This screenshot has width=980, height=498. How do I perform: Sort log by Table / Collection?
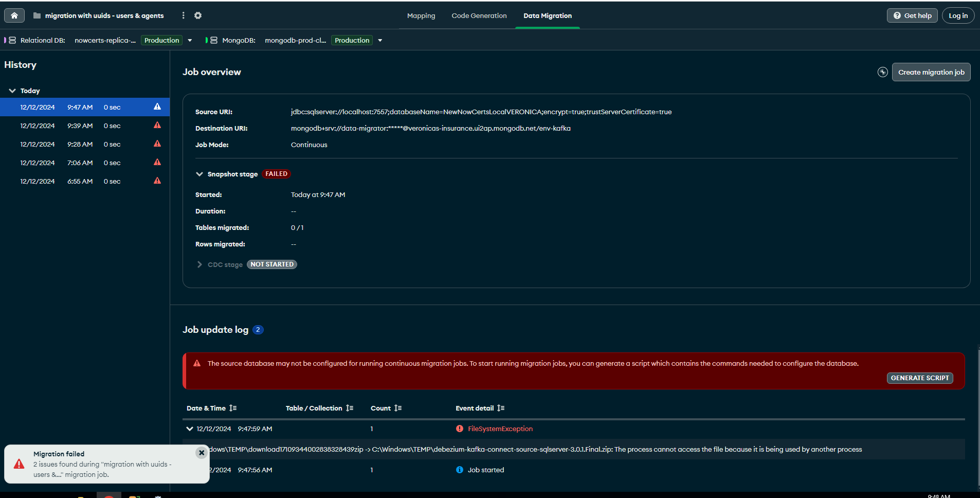(x=350, y=408)
